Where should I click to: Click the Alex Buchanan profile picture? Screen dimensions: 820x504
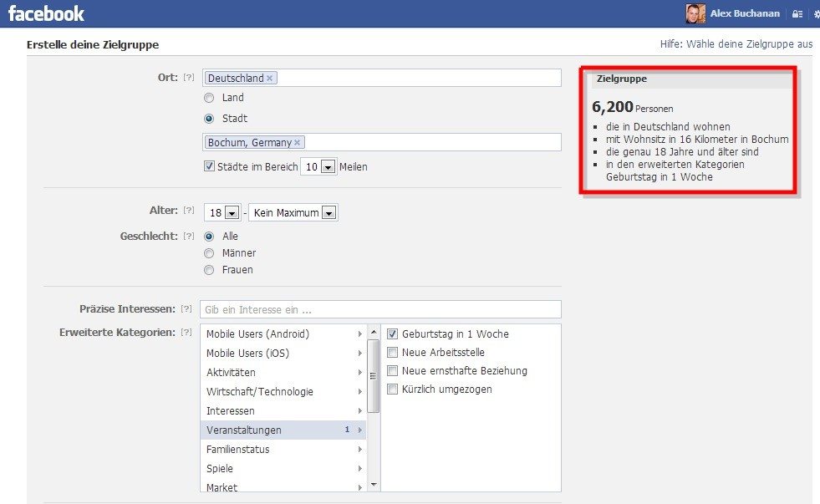pos(695,13)
